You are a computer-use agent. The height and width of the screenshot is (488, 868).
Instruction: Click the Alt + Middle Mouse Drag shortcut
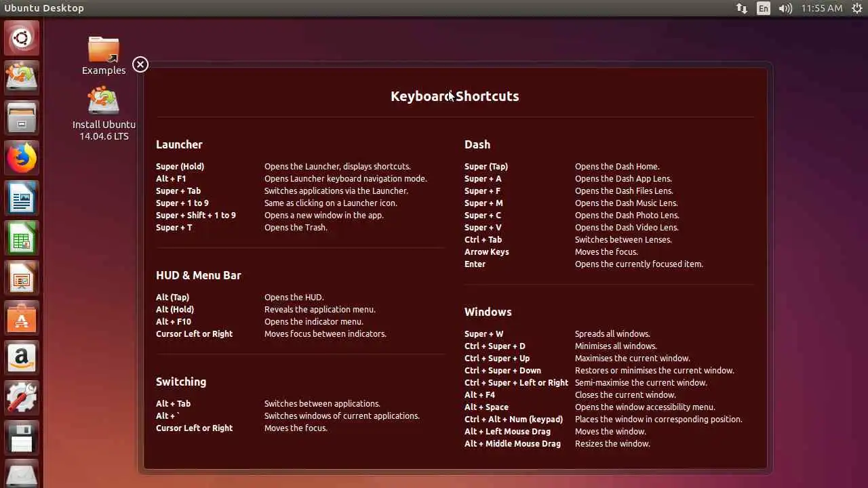(x=513, y=443)
